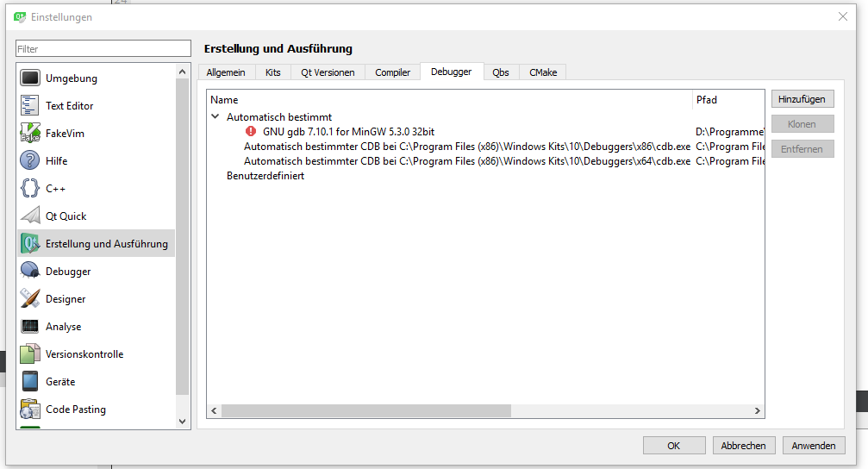Switch to the Qt Versionen tab
This screenshot has height=469, width=868.
(x=328, y=72)
